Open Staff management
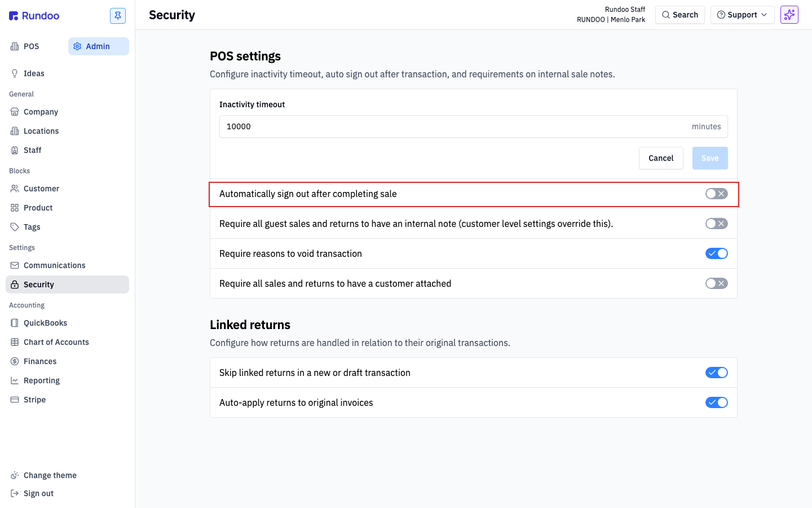Image resolution: width=812 pixels, height=508 pixels. 68,150
